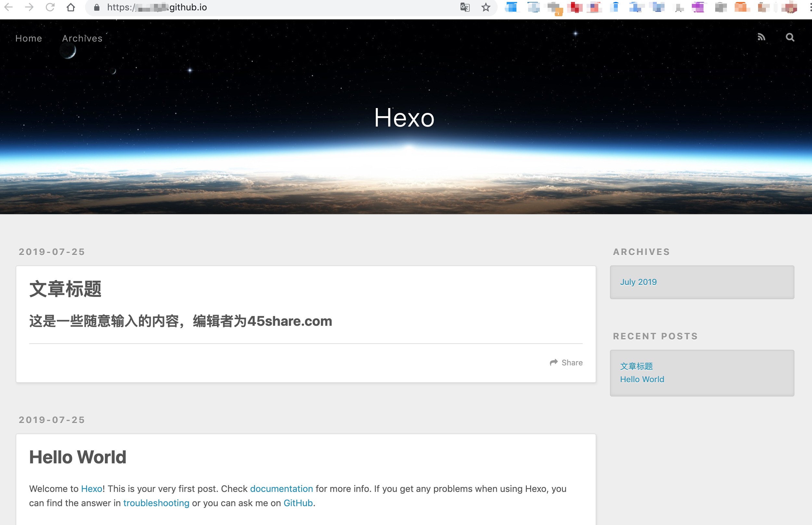Open the July 2019 archive link
812x525 pixels.
[x=638, y=282]
